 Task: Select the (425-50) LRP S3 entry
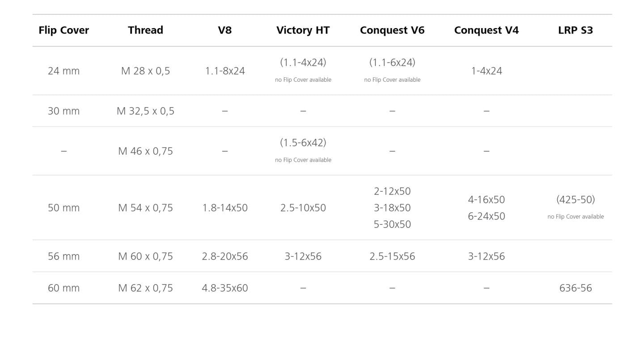coord(576,199)
